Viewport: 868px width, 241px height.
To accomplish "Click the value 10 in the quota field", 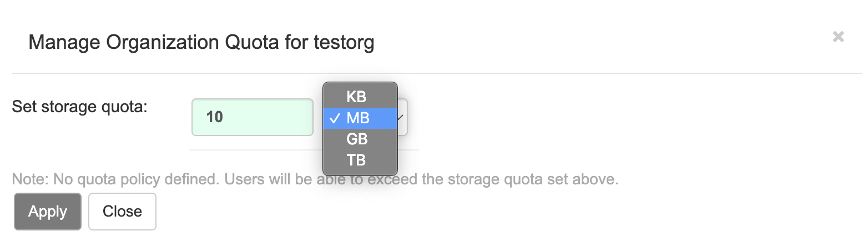I will [214, 117].
